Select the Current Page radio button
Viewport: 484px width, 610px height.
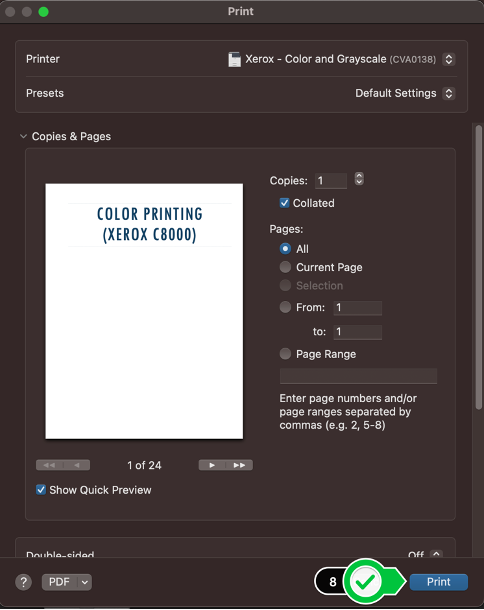pos(285,267)
